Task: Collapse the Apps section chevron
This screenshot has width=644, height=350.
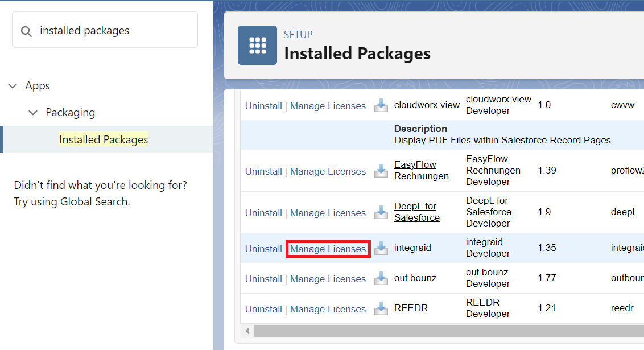Action: pos(13,86)
